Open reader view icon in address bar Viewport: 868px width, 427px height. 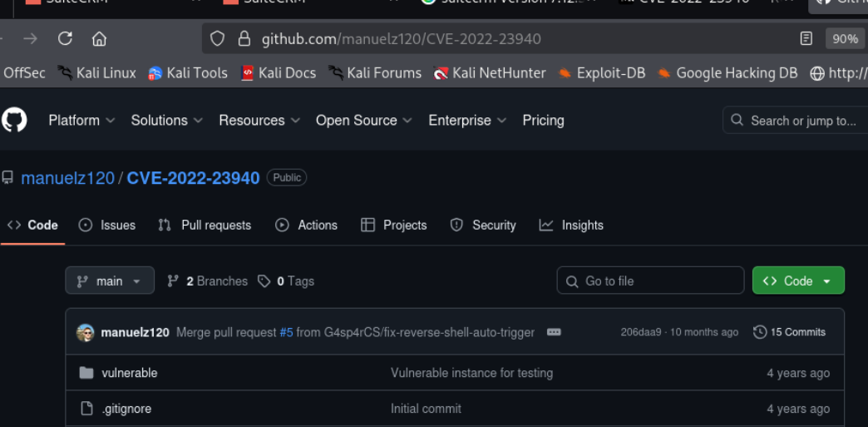coord(805,39)
